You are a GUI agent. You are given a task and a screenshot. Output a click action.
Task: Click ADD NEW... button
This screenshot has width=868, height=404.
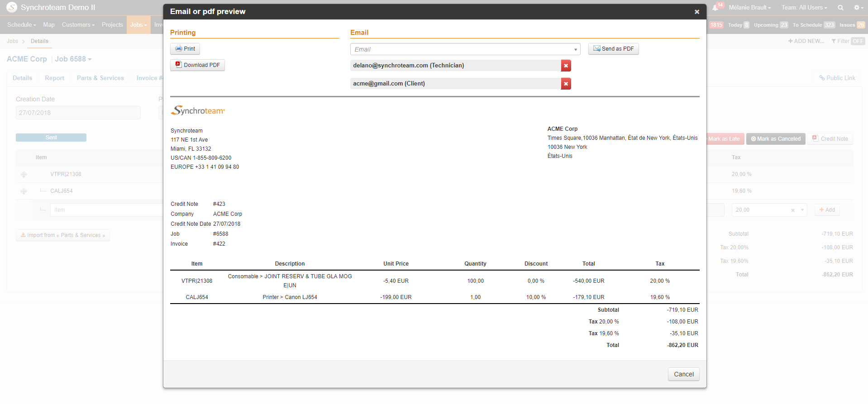pos(806,41)
